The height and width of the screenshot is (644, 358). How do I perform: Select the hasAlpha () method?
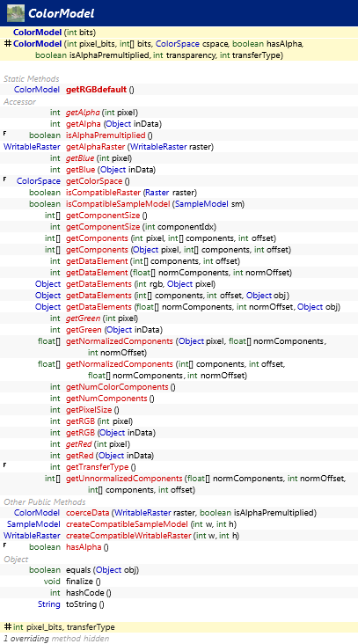[87, 547]
